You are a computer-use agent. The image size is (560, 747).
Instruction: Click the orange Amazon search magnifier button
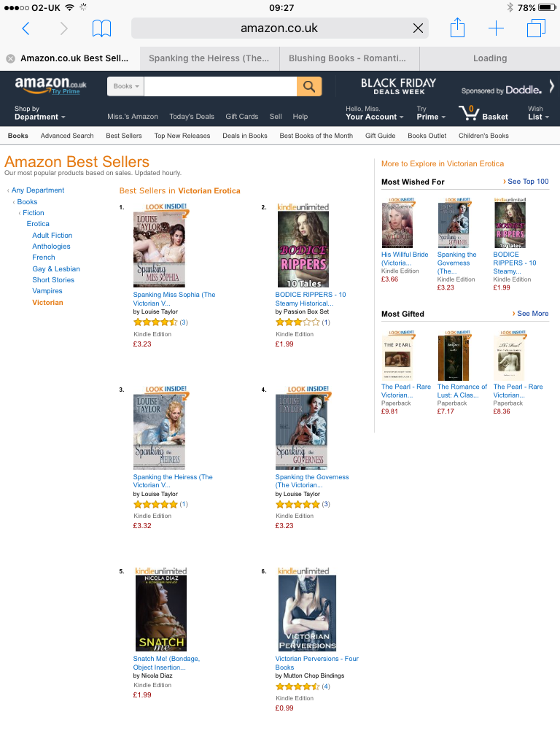click(309, 86)
